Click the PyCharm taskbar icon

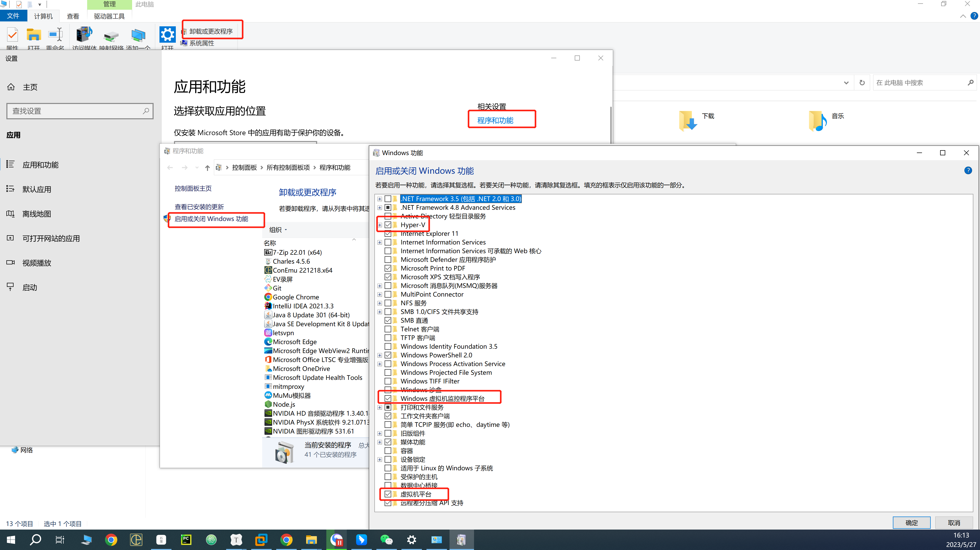[186, 539]
